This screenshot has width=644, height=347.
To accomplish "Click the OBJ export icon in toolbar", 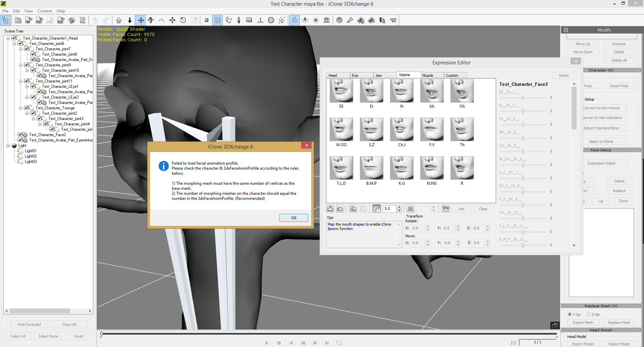I will tap(61, 20).
